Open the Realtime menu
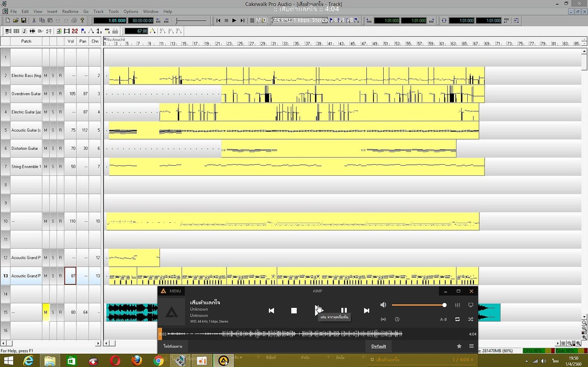 (x=70, y=11)
